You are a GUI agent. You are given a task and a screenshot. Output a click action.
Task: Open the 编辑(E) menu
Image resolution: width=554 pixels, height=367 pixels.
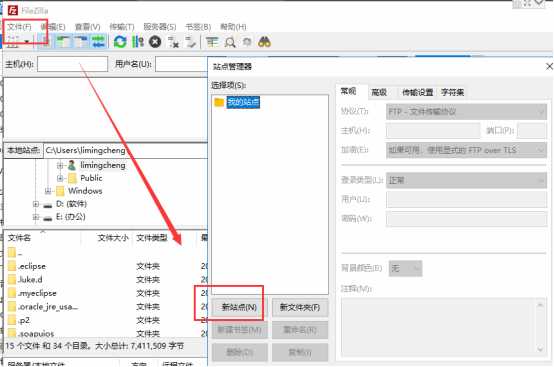point(53,27)
